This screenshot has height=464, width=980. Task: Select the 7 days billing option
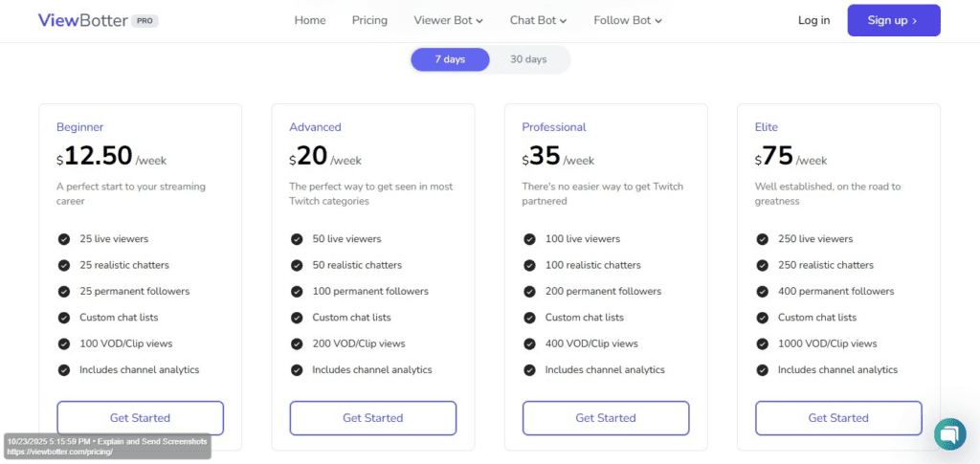(450, 59)
